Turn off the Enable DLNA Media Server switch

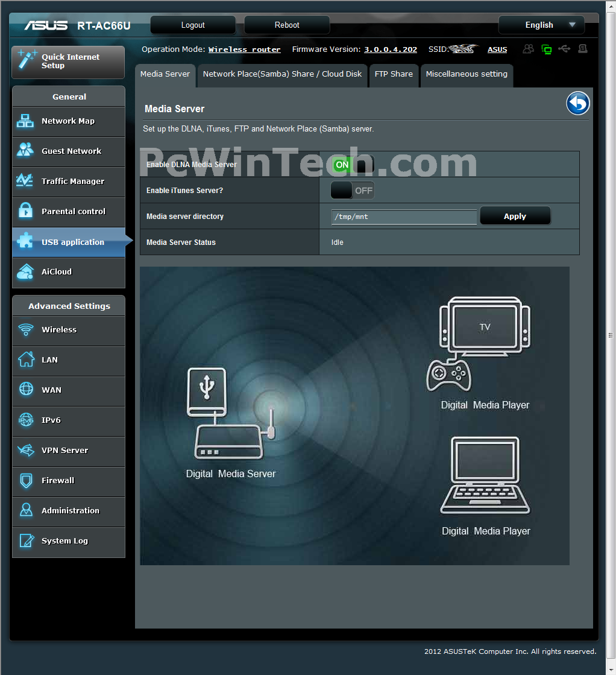pyautogui.click(x=353, y=165)
